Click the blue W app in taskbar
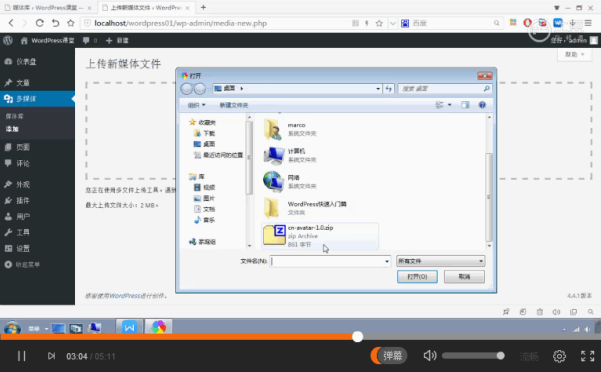This screenshot has width=601, height=372. [x=130, y=327]
